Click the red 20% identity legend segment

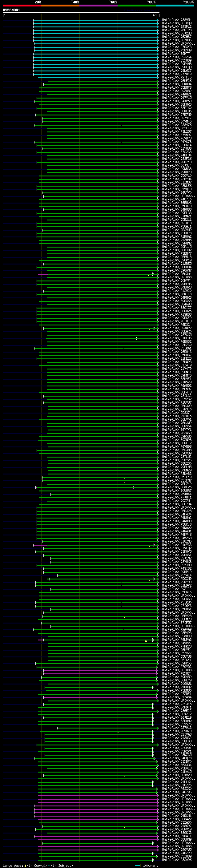(22, 6)
